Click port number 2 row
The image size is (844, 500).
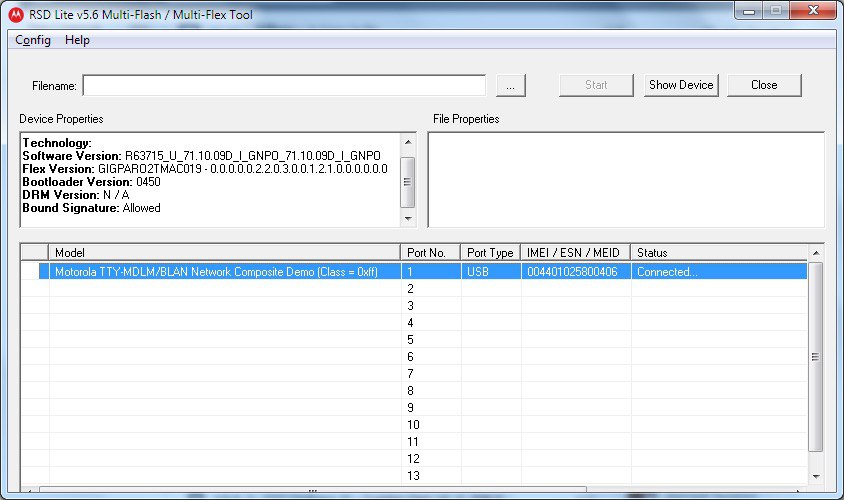[x=414, y=288]
